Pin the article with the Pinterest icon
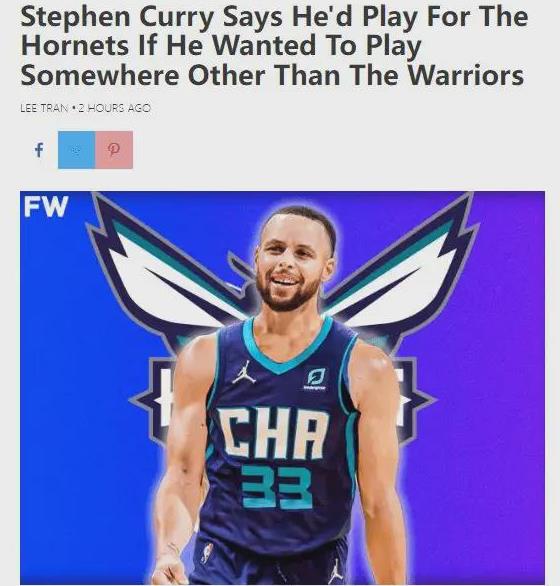Viewport: 560px width, 586px height. (x=114, y=150)
